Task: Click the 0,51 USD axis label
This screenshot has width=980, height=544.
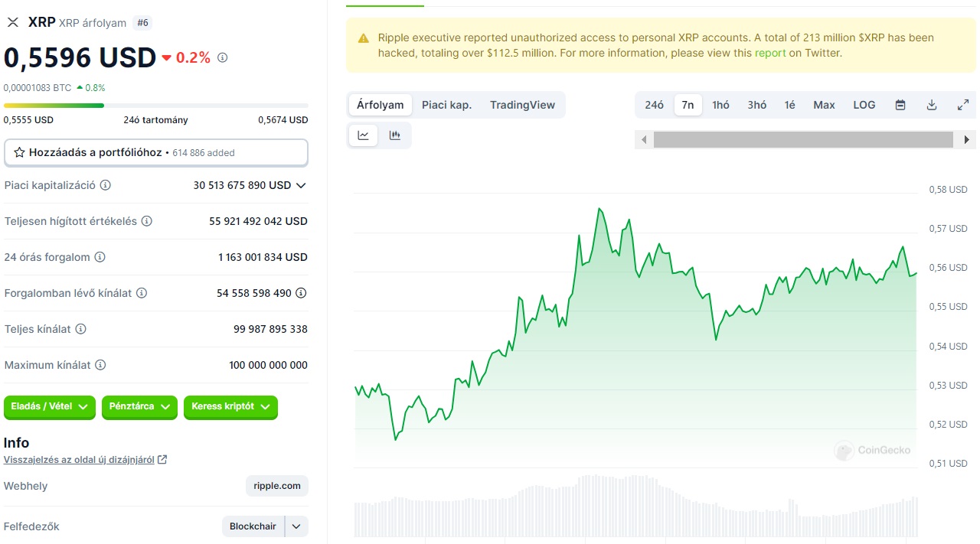Action: point(948,463)
